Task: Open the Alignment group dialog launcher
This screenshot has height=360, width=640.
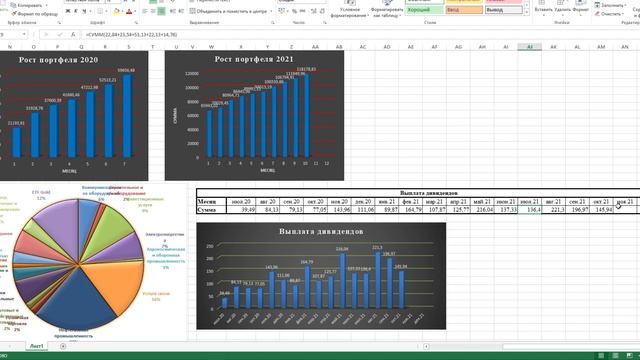Action: (272, 23)
